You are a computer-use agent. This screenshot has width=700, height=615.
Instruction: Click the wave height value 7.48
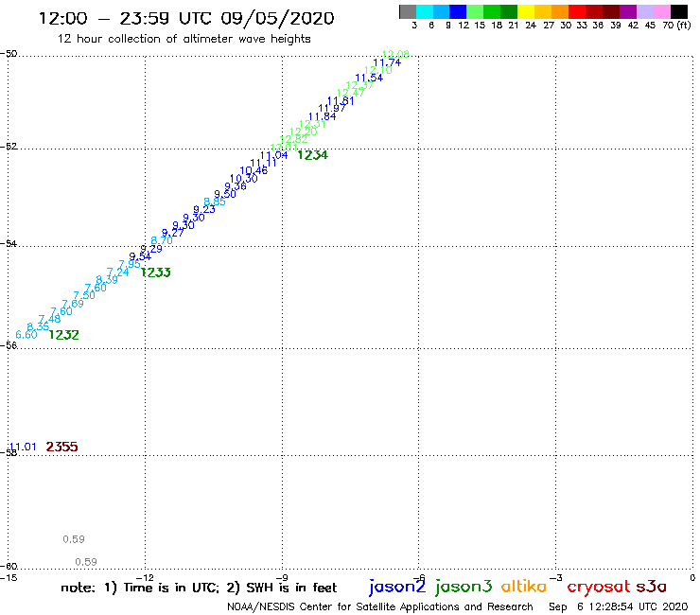click(49, 319)
